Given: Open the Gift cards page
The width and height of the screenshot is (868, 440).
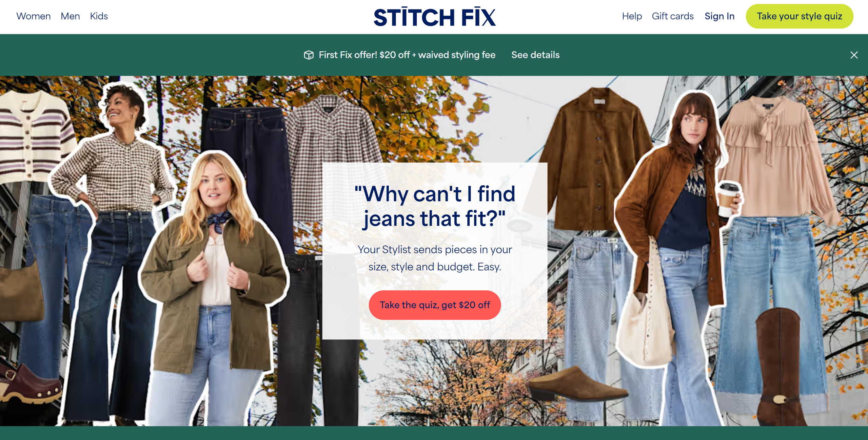Looking at the screenshot, I should [672, 16].
